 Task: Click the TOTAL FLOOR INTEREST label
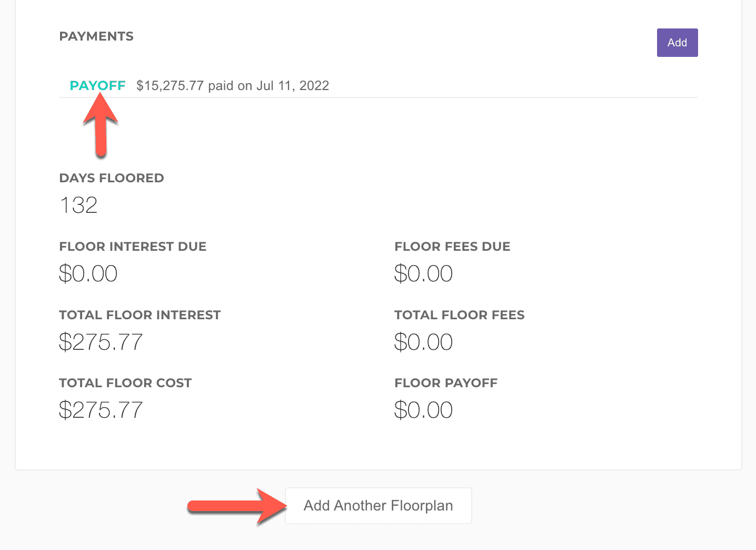click(140, 315)
